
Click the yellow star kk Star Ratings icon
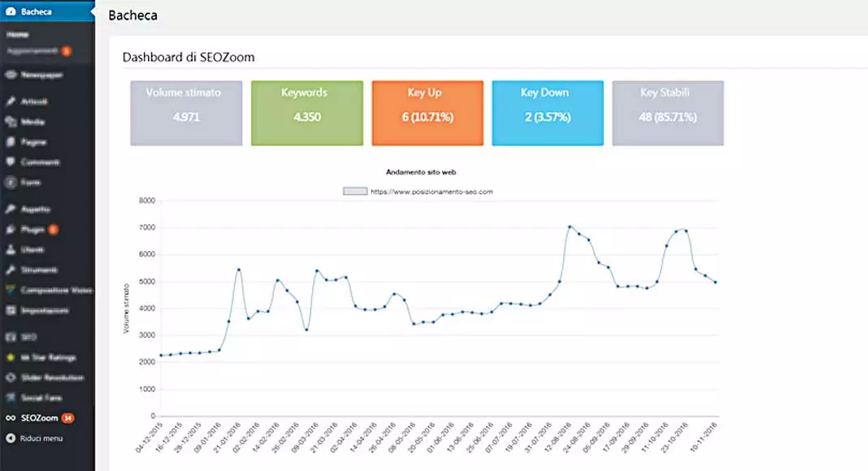11,357
